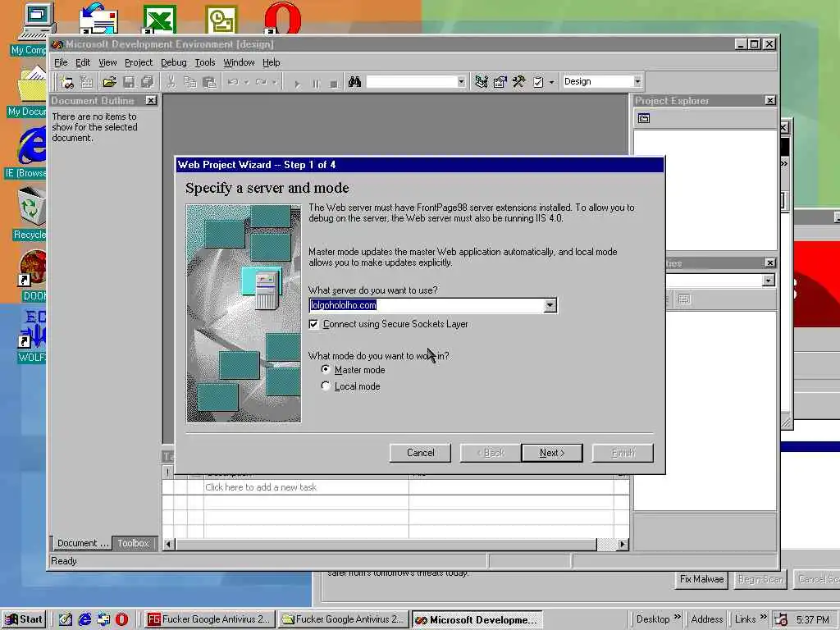Switch to first Fucker Google Antivirus taskbar button

pyautogui.click(x=209, y=619)
